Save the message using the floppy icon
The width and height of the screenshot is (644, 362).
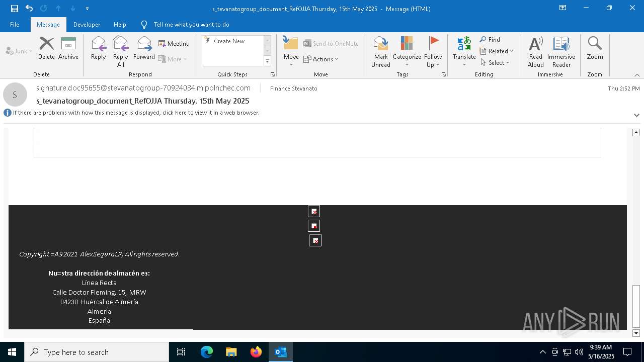[14, 9]
